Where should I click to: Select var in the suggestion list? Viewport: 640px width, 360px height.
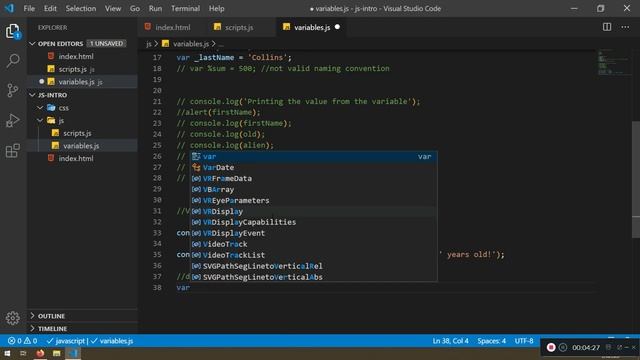click(x=314, y=156)
